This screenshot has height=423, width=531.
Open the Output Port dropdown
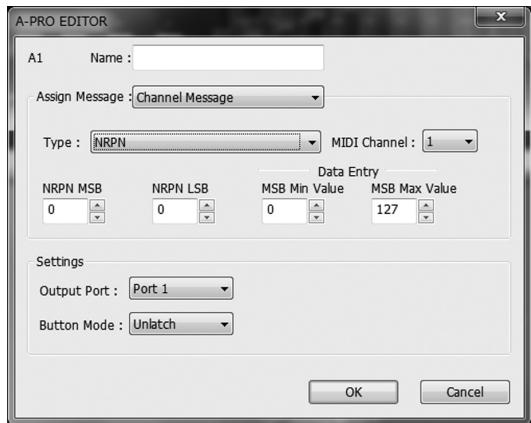click(181, 289)
